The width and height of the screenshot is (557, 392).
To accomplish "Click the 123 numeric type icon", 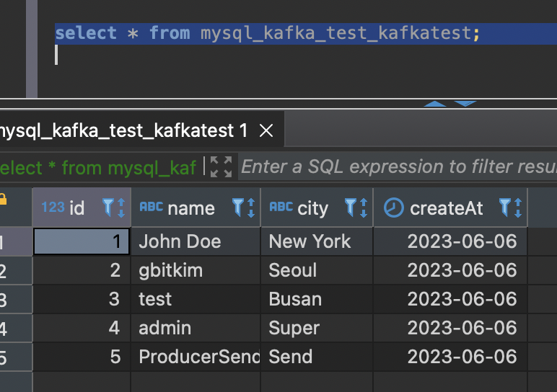I will pos(53,208).
